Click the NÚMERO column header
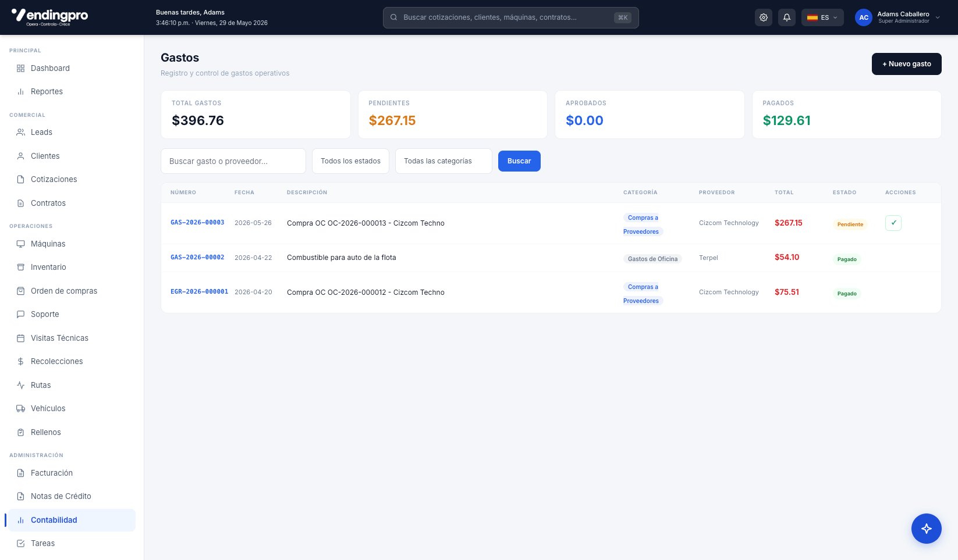Screen dimensions: 958x560 click(183, 192)
